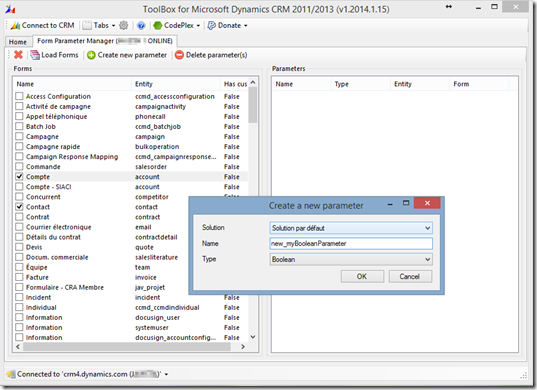537x390 pixels.
Task: Open the Solution dropdown in dialog
Action: click(351, 228)
